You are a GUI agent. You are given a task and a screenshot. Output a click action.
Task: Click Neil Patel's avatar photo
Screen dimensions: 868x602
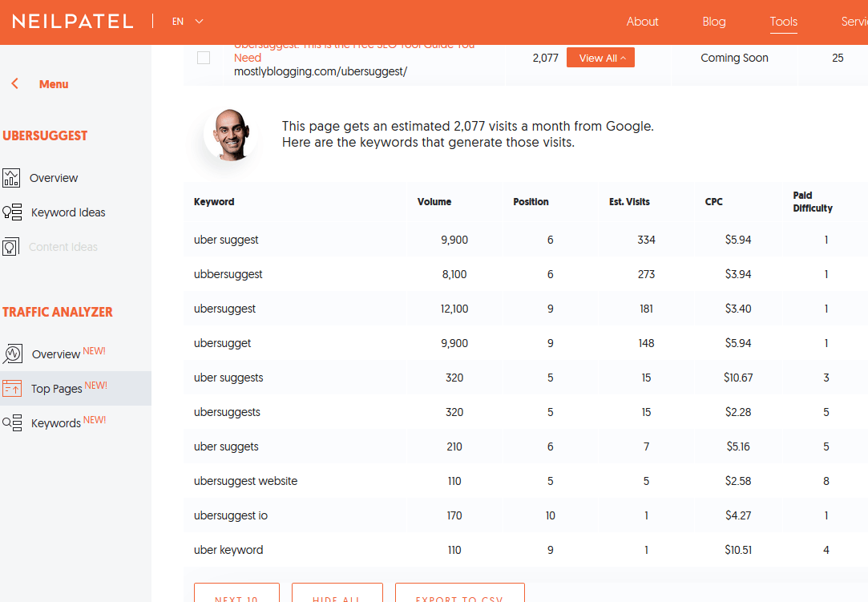click(231, 135)
